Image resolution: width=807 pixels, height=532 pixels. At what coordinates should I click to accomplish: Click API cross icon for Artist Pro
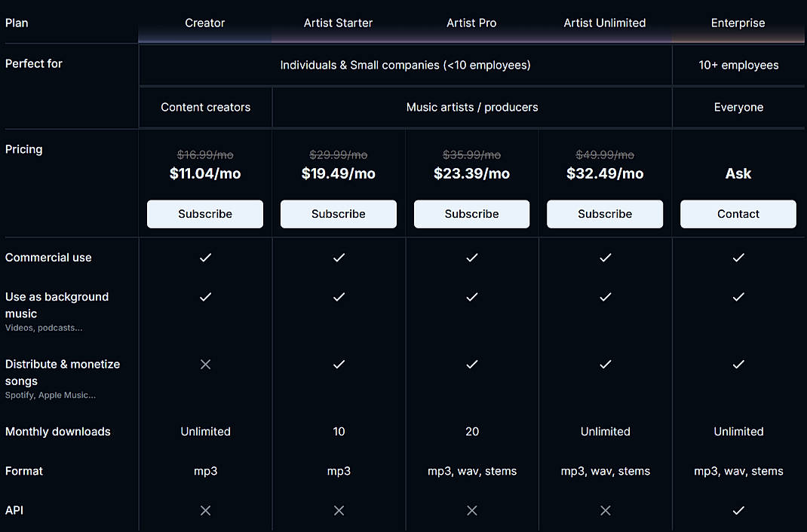click(x=472, y=510)
